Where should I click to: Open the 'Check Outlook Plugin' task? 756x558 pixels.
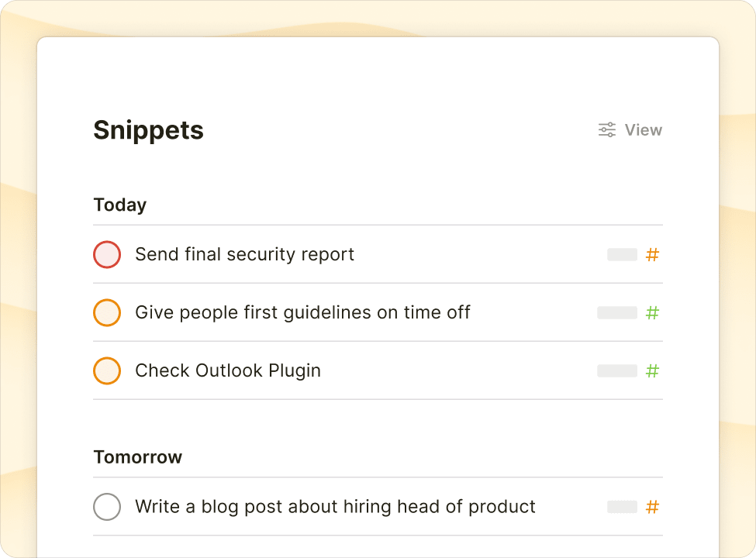coord(228,370)
